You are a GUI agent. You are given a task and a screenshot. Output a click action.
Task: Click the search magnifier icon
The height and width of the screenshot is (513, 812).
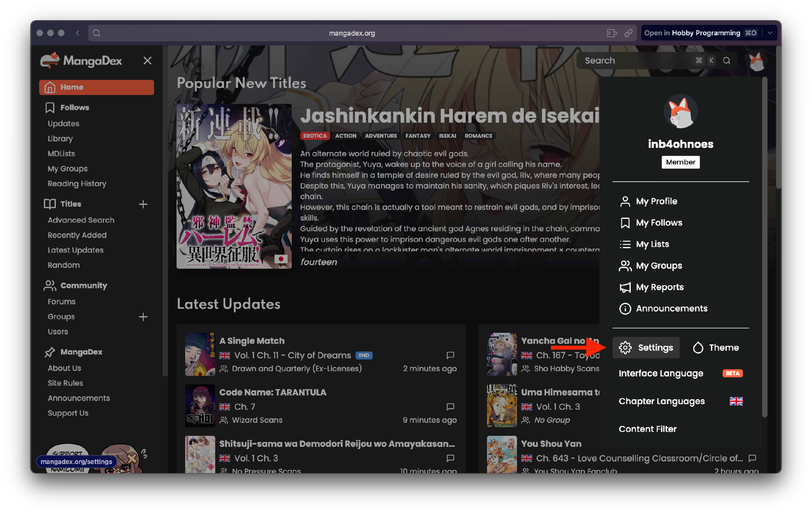[727, 61]
